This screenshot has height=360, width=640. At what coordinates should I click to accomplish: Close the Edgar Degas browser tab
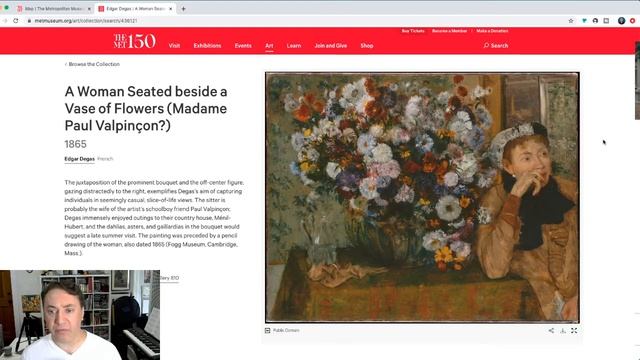171,9
